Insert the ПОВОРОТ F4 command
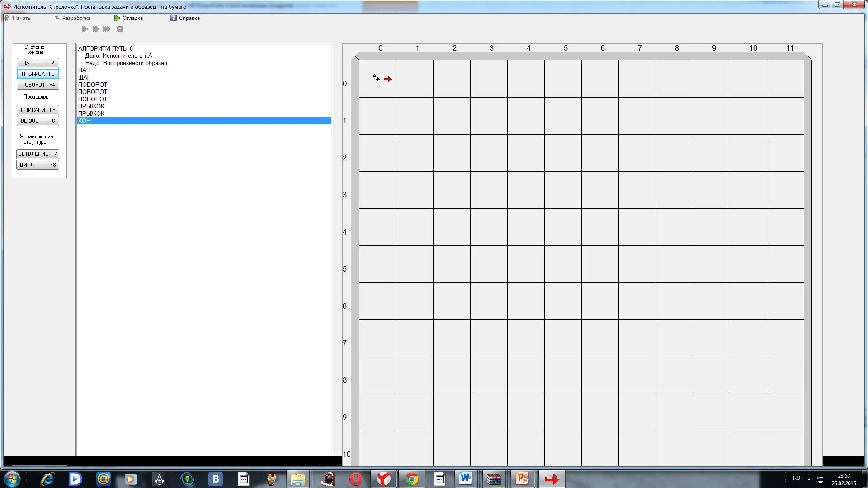 point(38,85)
